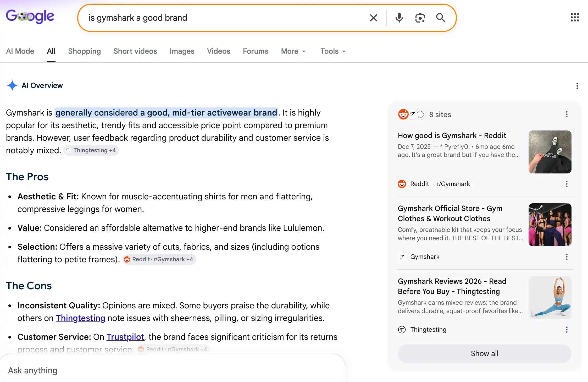588x382 pixels.
Task: Click the Reddit post thumbnail image
Action: click(550, 152)
